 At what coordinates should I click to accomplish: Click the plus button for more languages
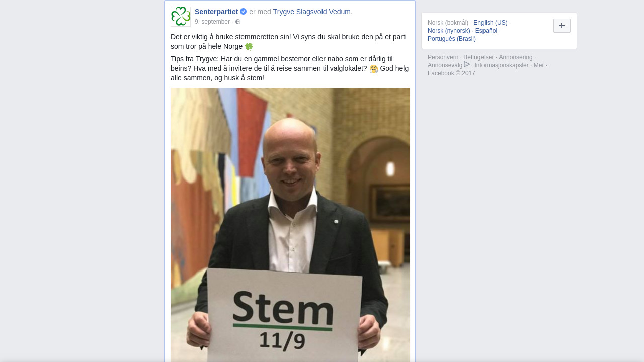tap(562, 26)
